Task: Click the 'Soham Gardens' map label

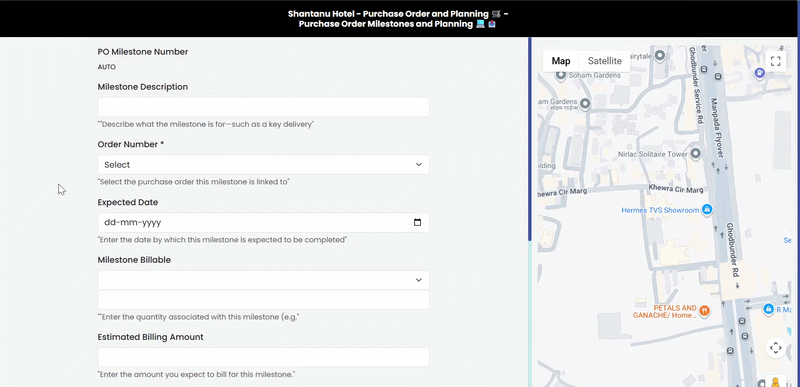Action: click(x=594, y=75)
